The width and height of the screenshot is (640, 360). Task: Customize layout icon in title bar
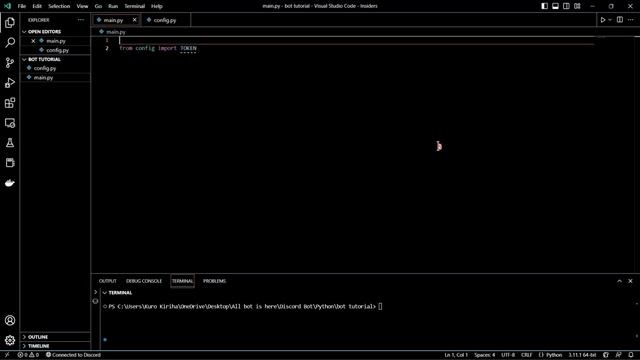(x=577, y=6)
